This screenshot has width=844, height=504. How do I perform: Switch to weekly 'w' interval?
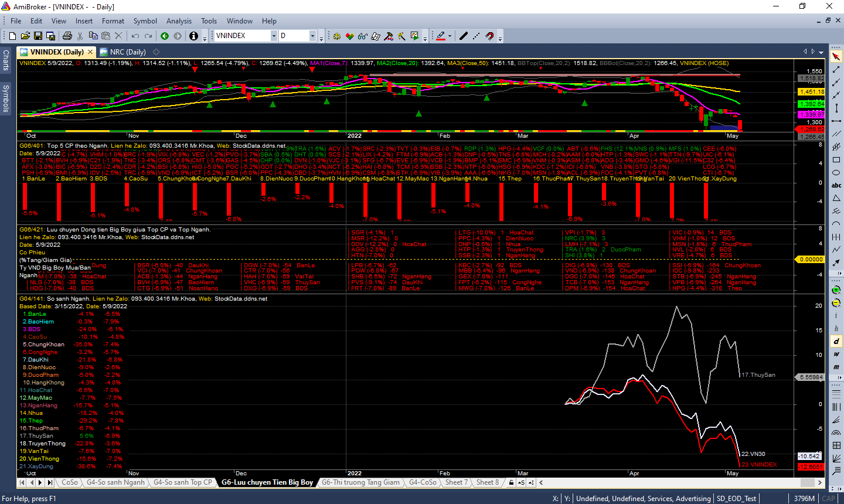tap(836, 354)
